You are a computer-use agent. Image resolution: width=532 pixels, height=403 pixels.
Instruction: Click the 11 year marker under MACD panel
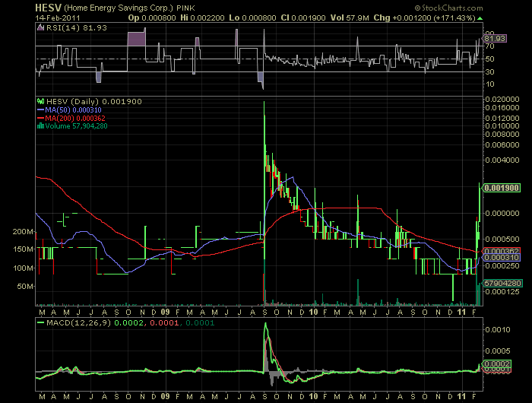461,396
